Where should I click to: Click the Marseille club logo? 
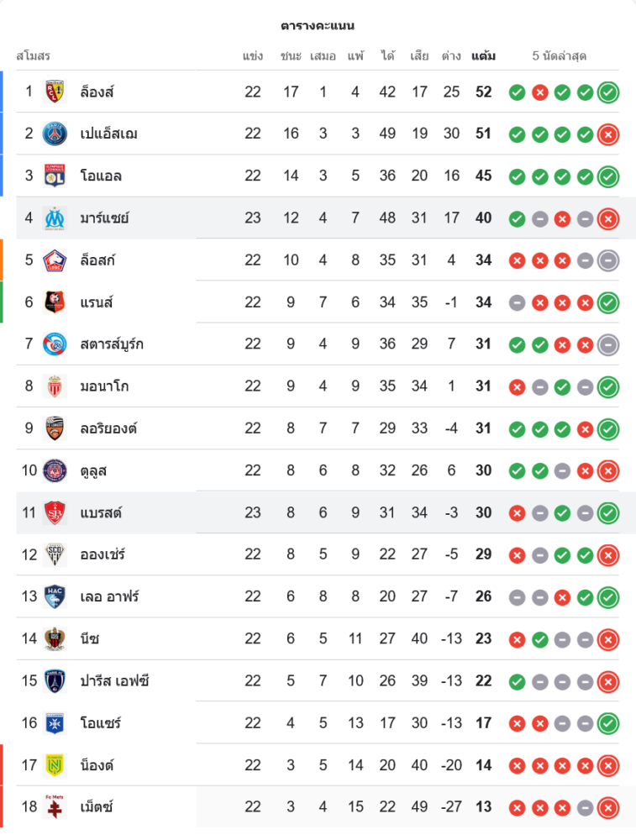pos(55,218)
